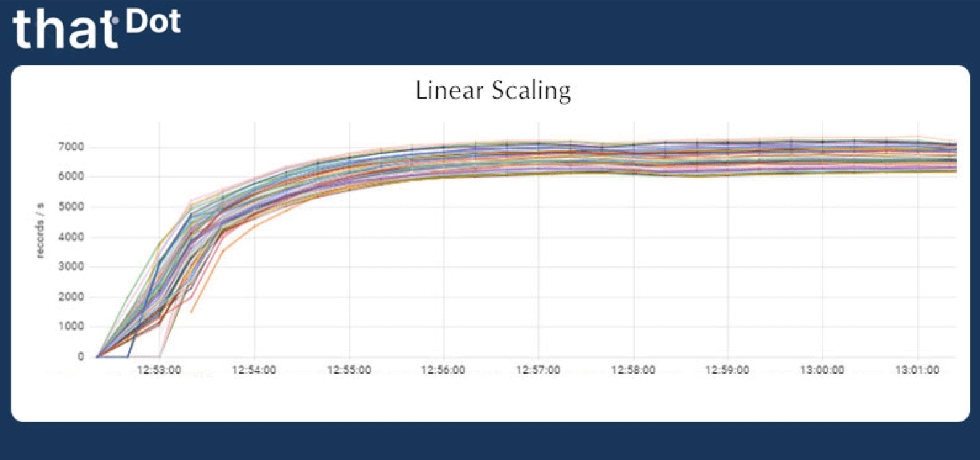Select the 6000 y-axis value

tap(72, 176)
